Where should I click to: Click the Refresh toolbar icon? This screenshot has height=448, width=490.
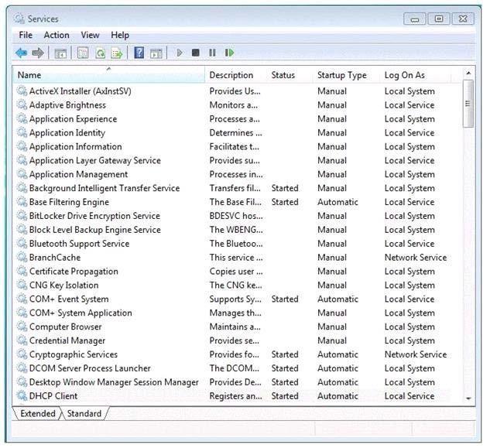(x=100, y=53)
